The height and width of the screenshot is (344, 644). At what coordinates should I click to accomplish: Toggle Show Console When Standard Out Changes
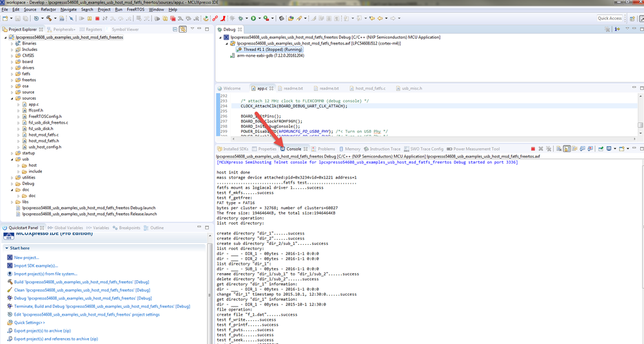[x=583, y=149]
